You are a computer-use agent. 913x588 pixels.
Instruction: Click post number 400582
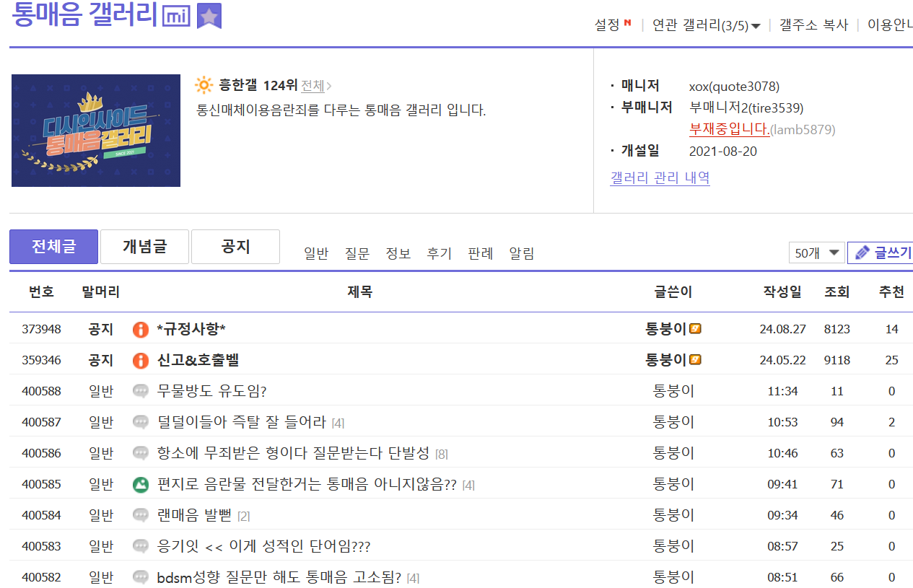41,577
